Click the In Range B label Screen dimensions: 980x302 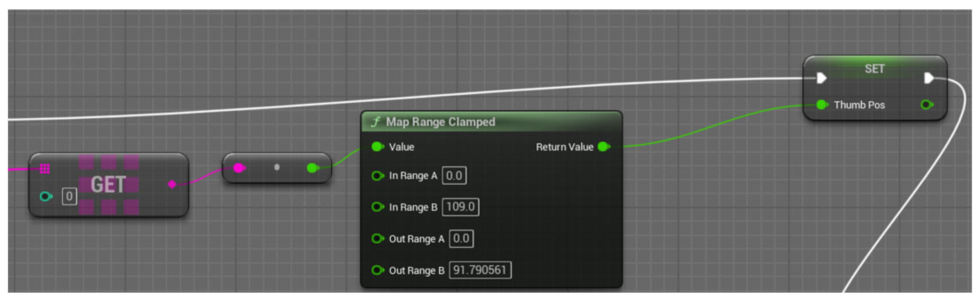point(413,207)
